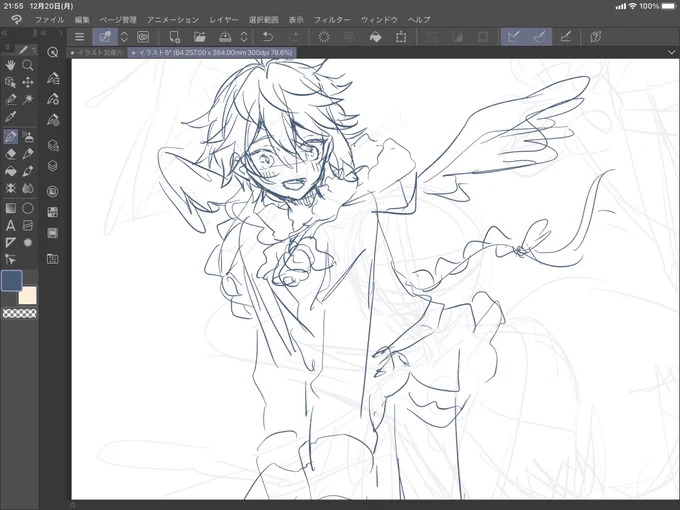
Task: Select the Eraser tool
Action: [x=10, y=154]
